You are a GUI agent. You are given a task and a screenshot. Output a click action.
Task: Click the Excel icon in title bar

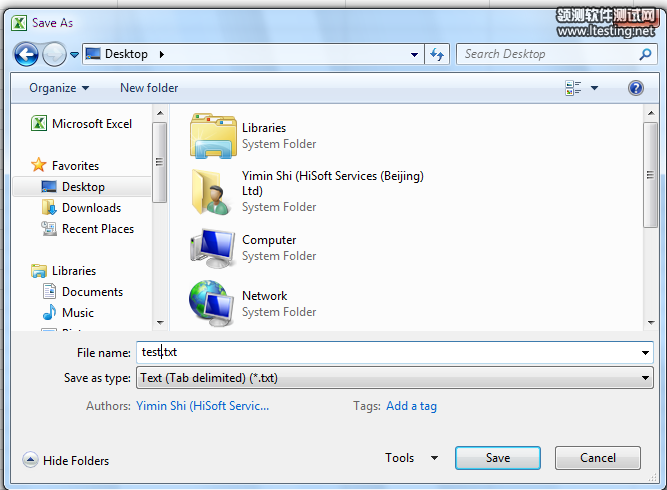click(x=19, y=23)
